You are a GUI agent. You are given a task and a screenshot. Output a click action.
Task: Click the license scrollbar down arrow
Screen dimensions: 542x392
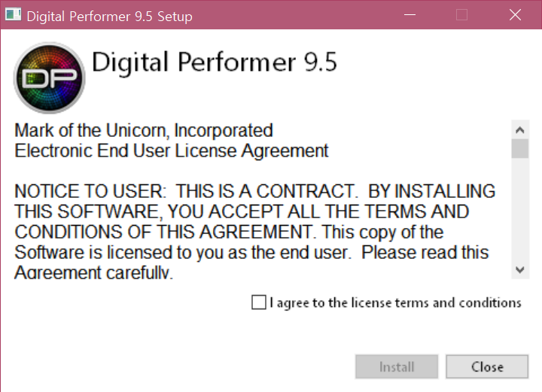point(520,269)
